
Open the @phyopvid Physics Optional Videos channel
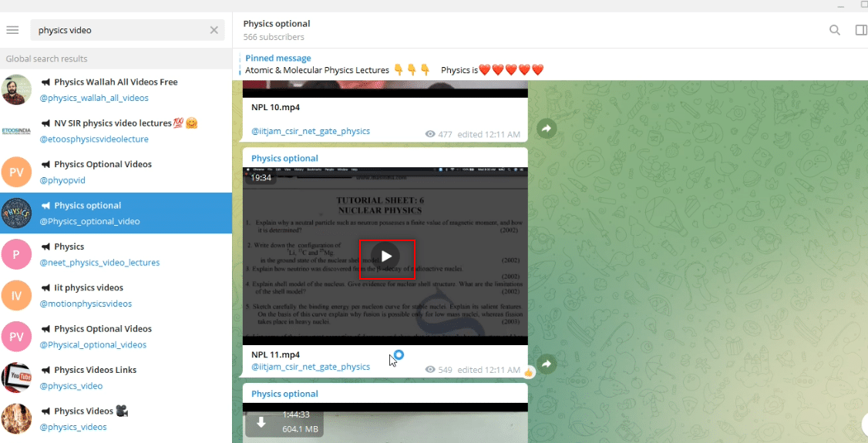click(x=116, y=172)
